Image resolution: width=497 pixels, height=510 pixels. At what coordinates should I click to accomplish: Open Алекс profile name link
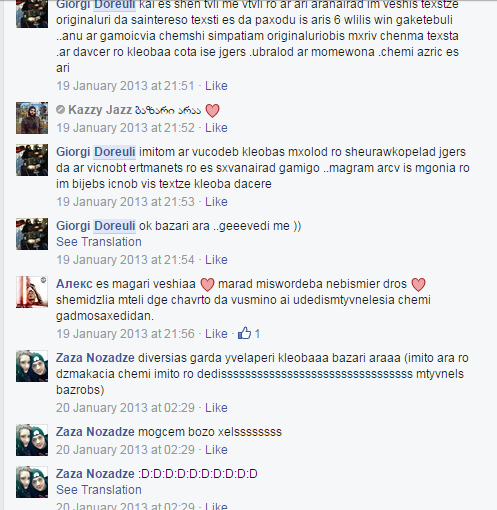click(x=74, y=284)
